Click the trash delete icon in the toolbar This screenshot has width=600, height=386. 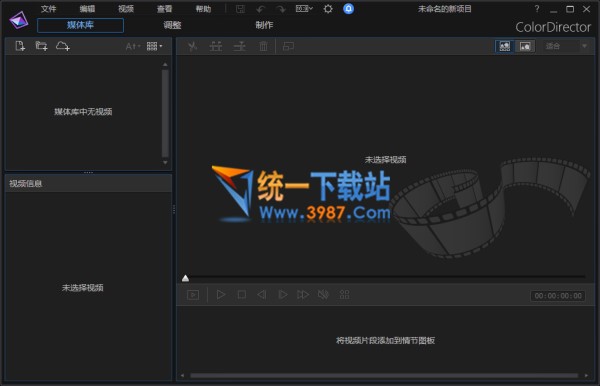tap(263, 46)
